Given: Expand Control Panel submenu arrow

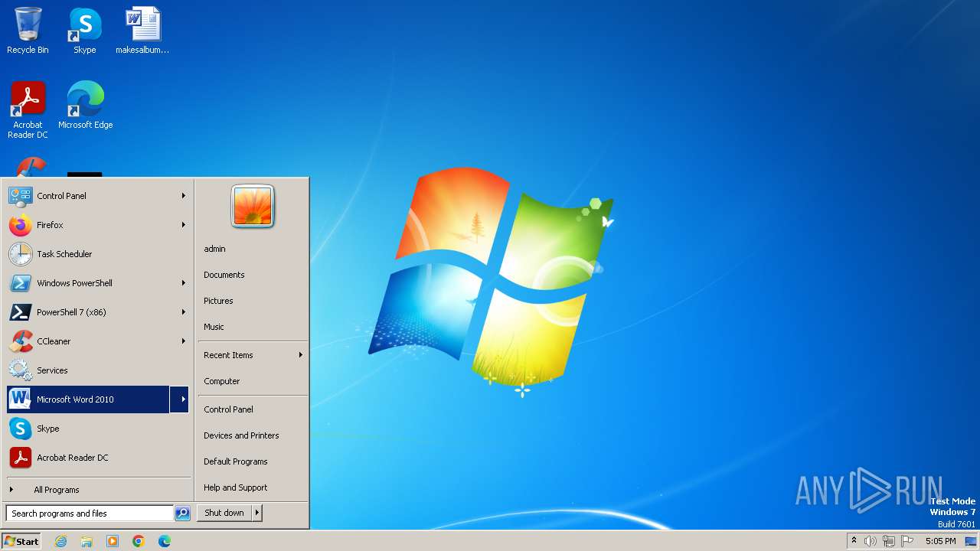Looking at the screenshot, I should point(183,196).
